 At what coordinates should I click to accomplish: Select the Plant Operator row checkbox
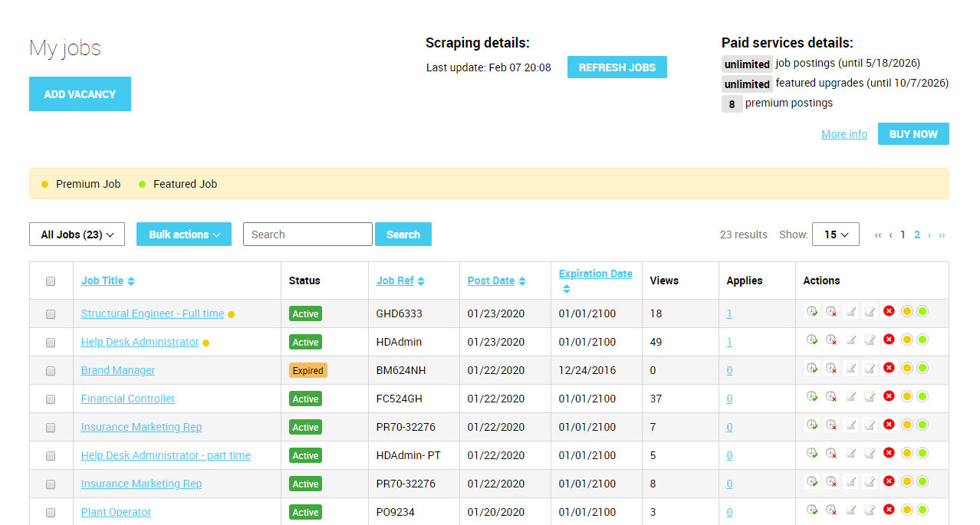tap(51, 513)
